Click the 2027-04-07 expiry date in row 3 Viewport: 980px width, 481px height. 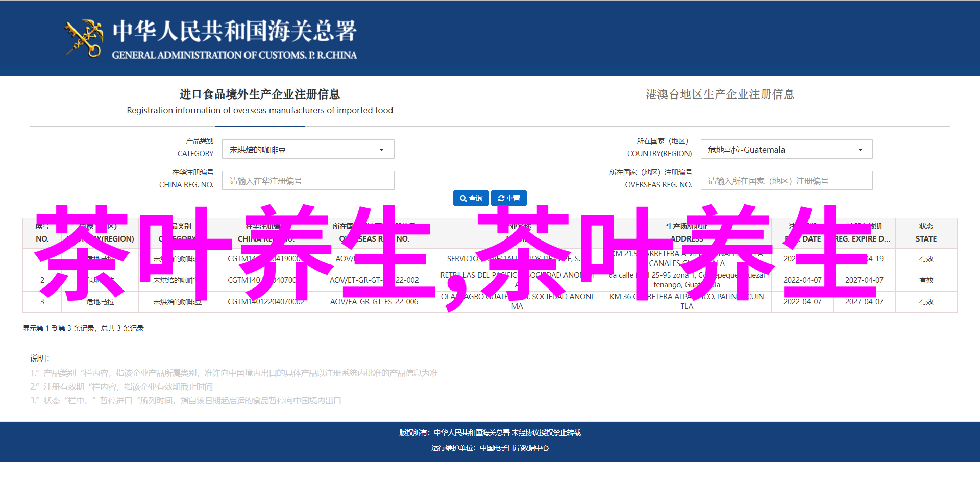pos(864,302)
